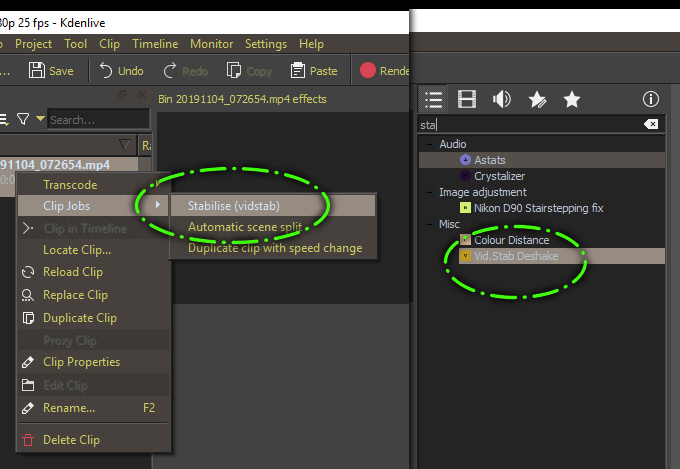Click the Reload Clip circular arrows icon
Image resolution: width=680 pixels, height=469 pixels.
[28, 272]
